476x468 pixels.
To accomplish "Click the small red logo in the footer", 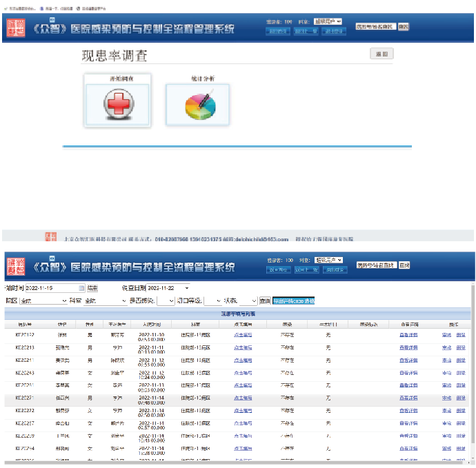I will pos(50,236).
